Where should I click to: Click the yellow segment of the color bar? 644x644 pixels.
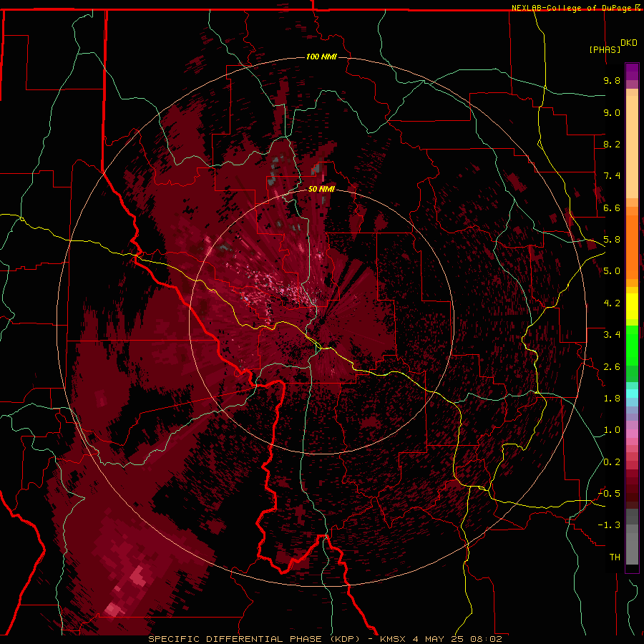[x=632, y=306]
